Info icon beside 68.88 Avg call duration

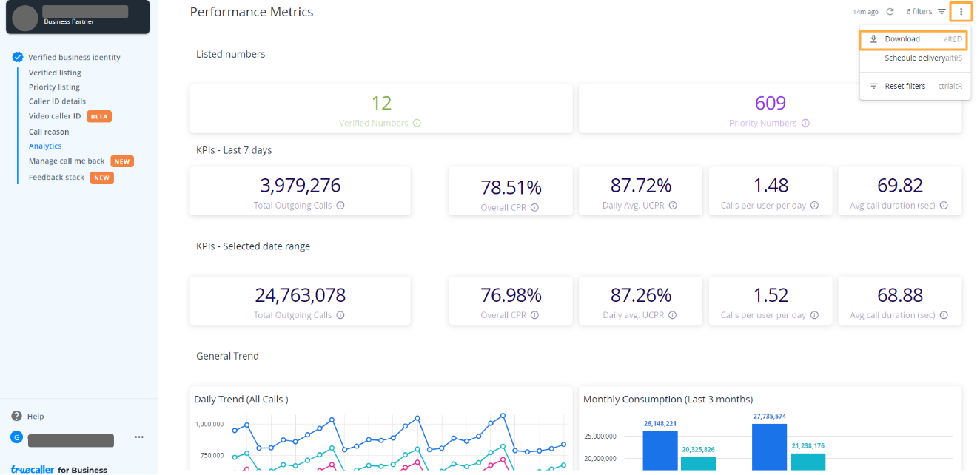944,315
